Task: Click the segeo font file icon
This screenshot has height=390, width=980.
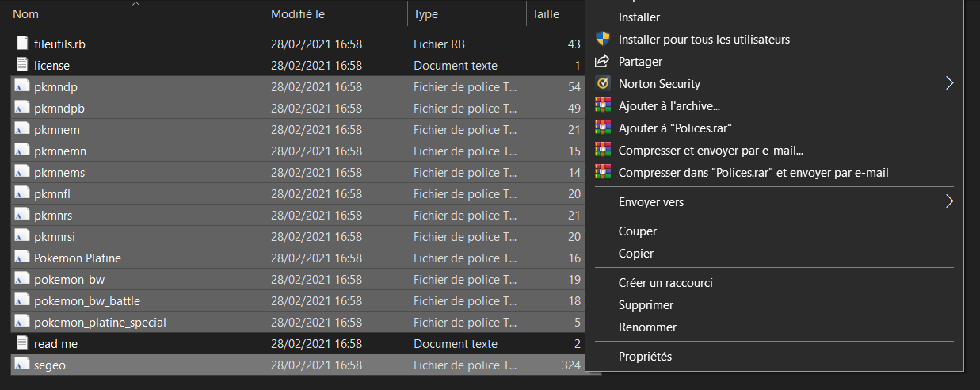Action: coord(22,365)
